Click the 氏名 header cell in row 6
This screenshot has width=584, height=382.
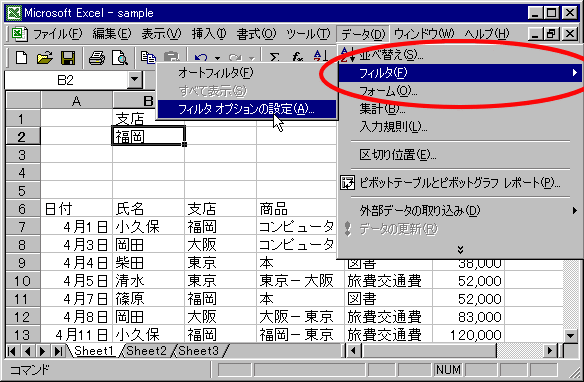tap(148, 209)
